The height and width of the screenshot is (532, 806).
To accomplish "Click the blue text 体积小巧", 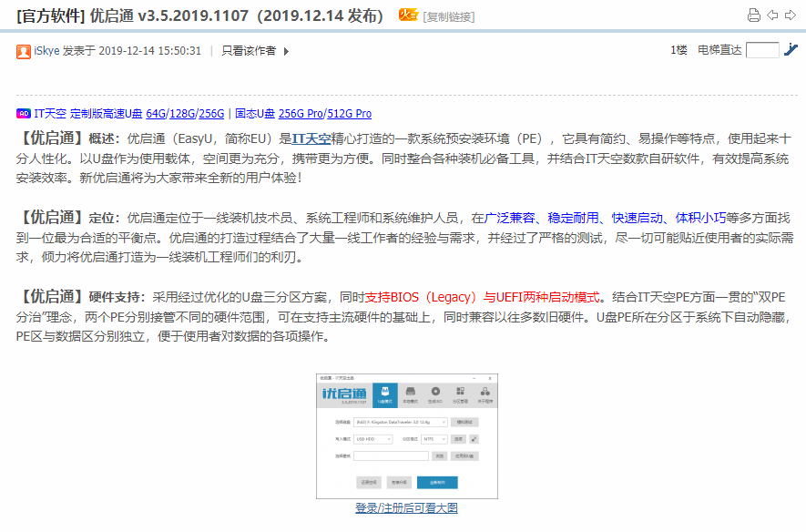I will point(700,218).
